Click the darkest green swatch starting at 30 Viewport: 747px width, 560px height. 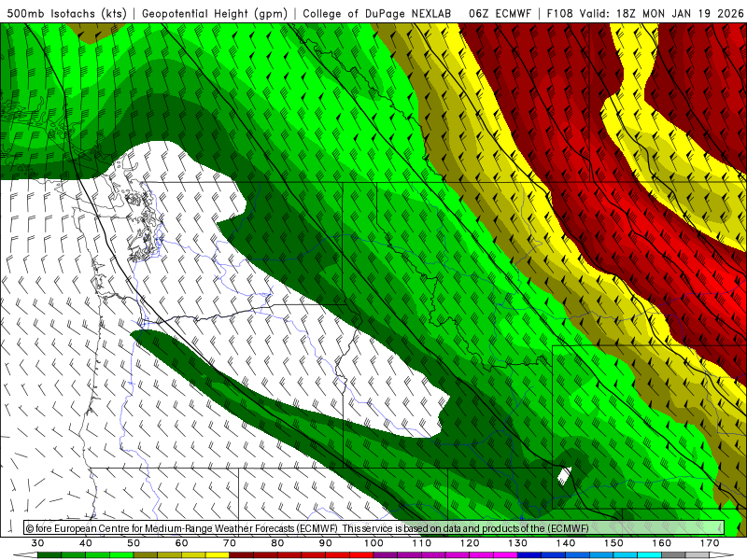(49, 555)
